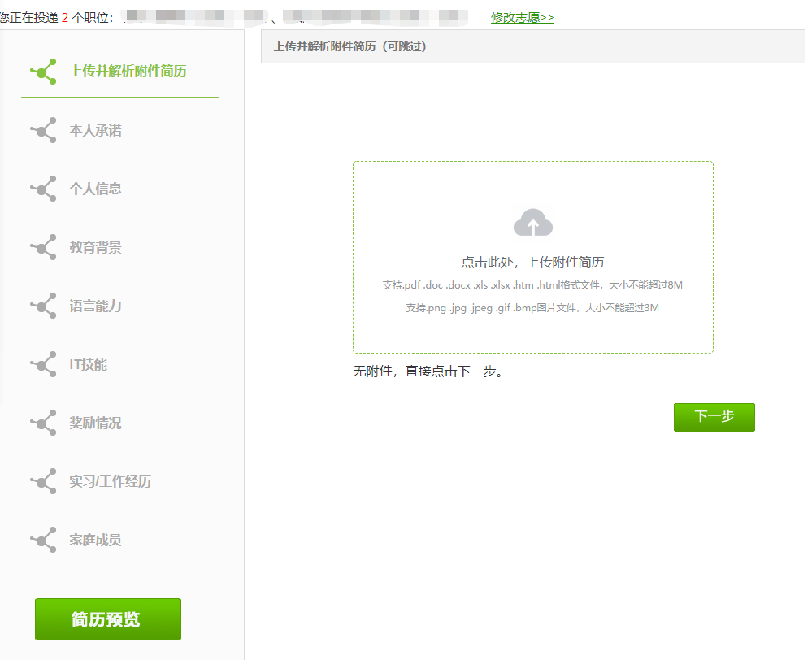This screenshot has width=812, height=660.
Task: Click node icon beside 教育背景
Action: coord(44,247)
